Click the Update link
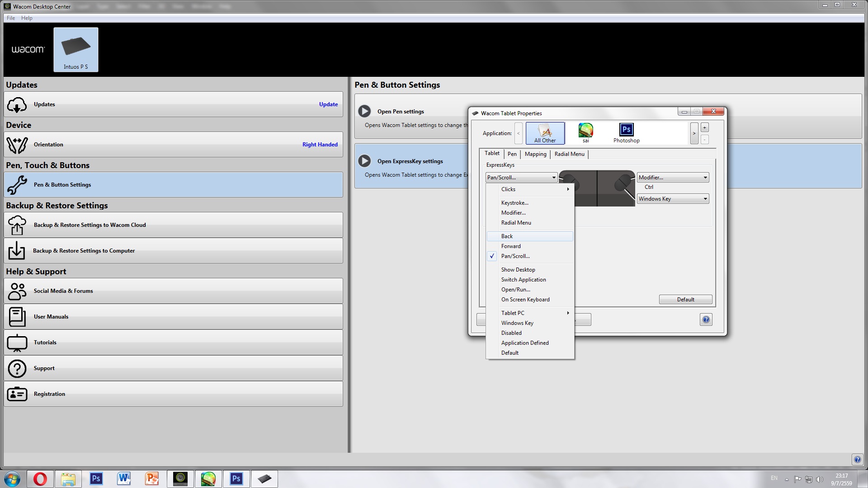 click(x=328, y=104)
